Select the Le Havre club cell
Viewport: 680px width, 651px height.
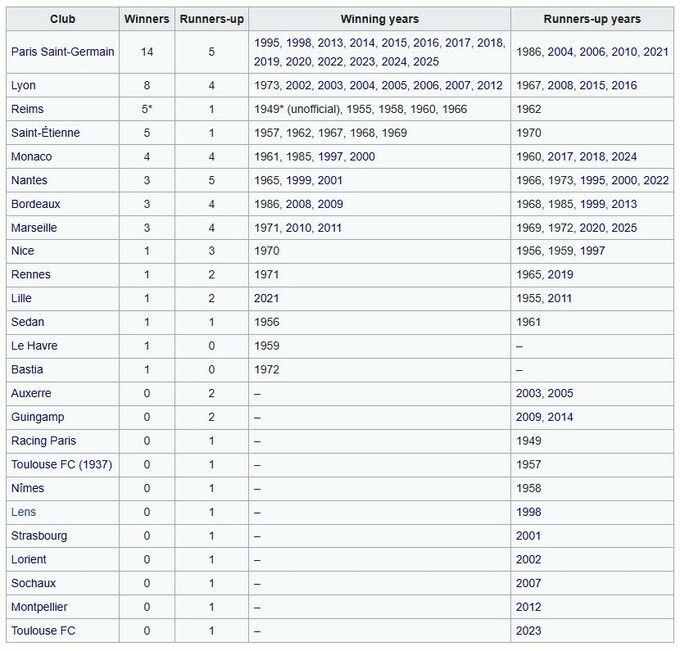click(35, 346)
